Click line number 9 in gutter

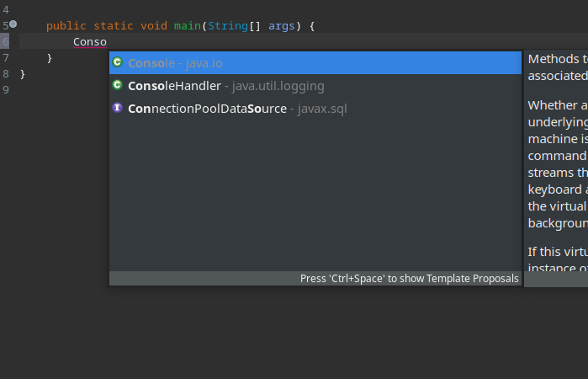[6, 90]
